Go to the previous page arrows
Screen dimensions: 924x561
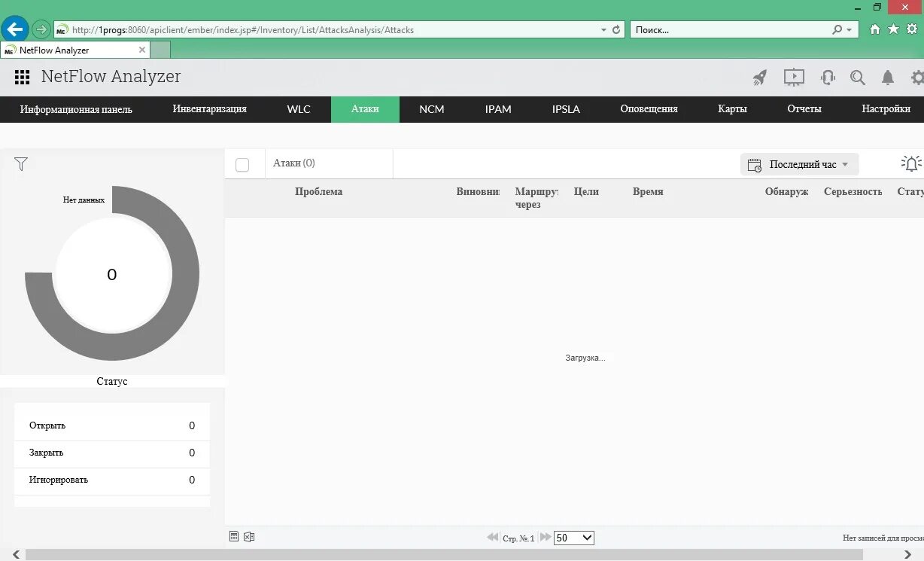click(x=493, y=538)
